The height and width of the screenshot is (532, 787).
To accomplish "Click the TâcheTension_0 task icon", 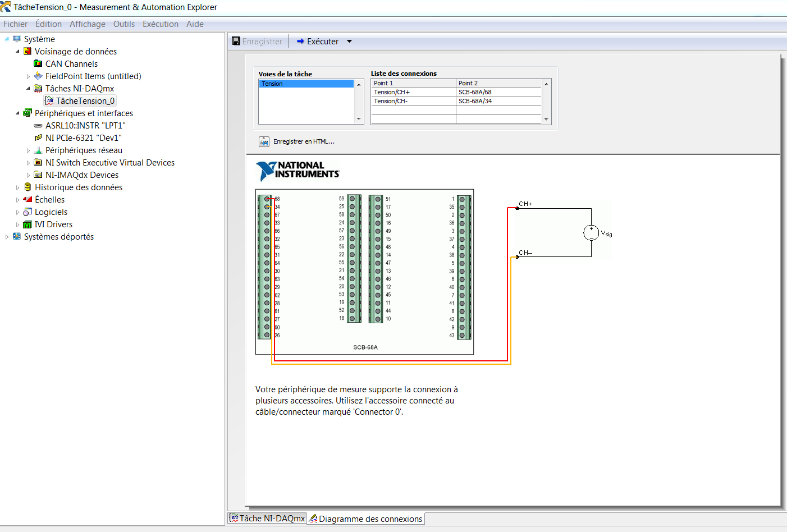I will coord(49,101).
